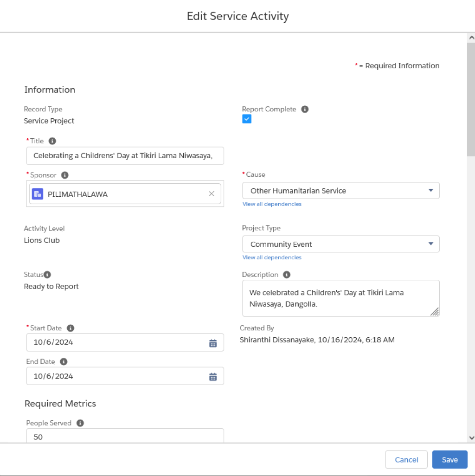The width and height of the screenshot is (475, 476).
Task: Click into the Description text area
Action: [x=340, y=298]
